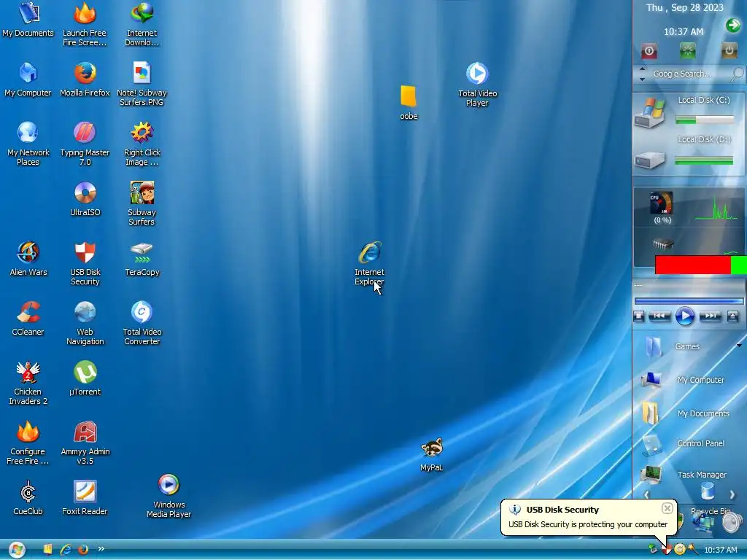Launch Total Video Player
This screenshot has width=747, height=560.
coord(477,85)
